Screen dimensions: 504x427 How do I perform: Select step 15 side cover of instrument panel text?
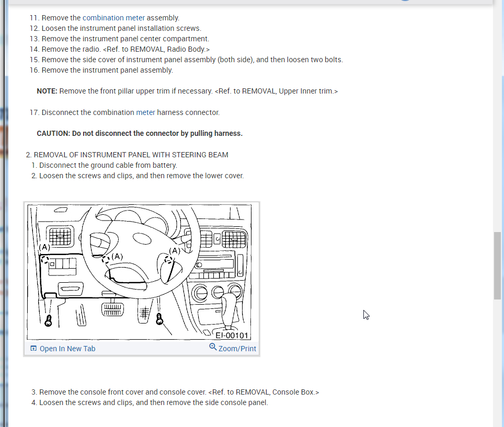point(186,60)
